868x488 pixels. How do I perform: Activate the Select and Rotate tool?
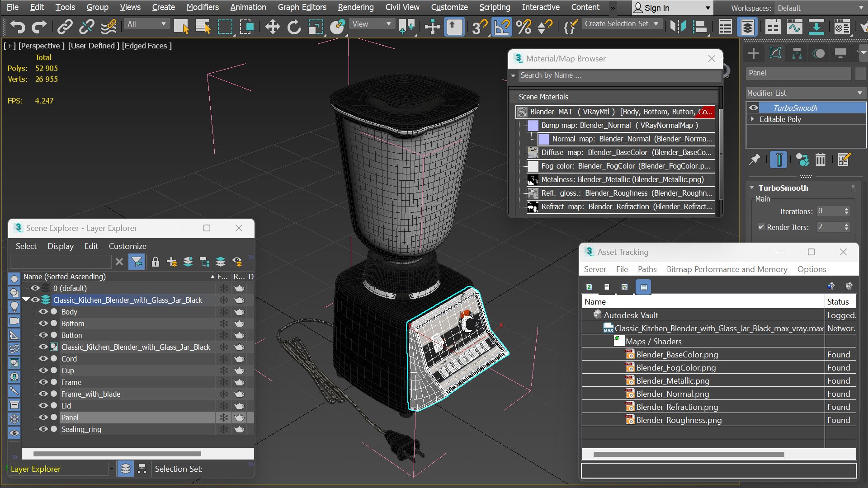(x=294, y=27)
